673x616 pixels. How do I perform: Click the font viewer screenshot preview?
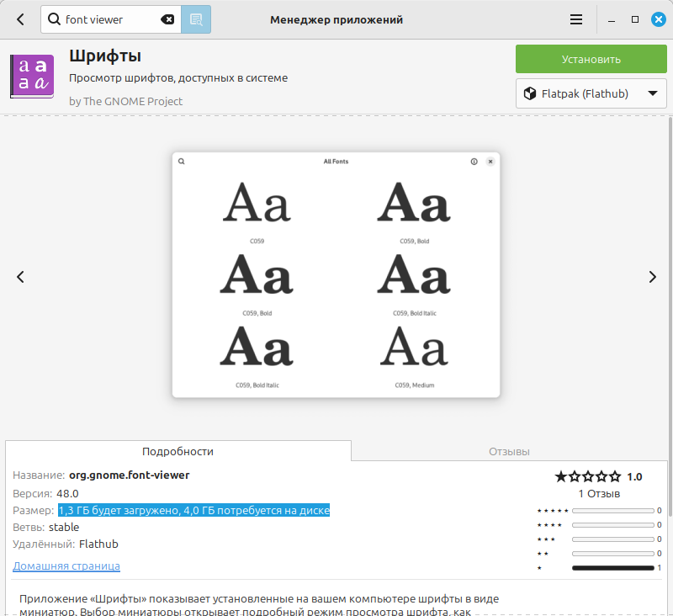pyautogui.click(x=336, y=275)
